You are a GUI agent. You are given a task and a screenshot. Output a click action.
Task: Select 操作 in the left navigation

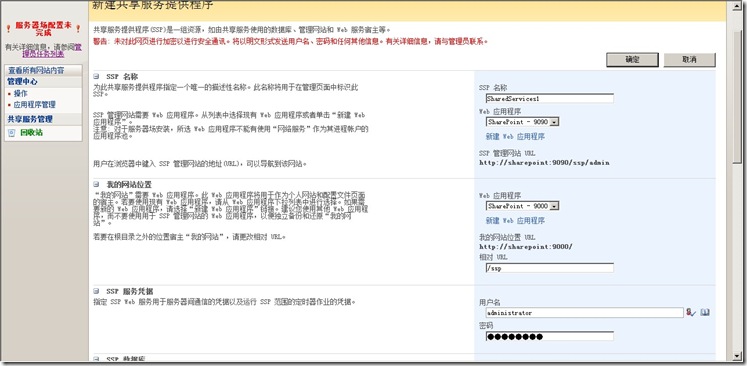pyautogui.click(x=20, y=93)
